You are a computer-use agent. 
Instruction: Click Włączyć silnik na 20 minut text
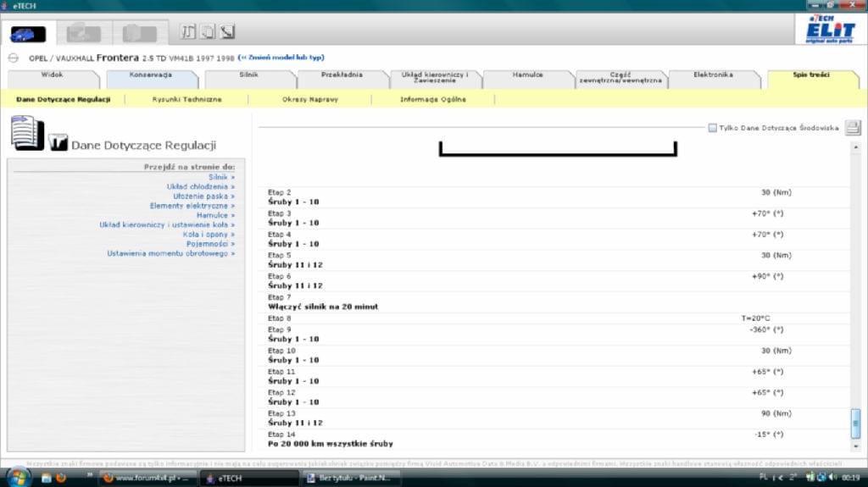pos(323,307)
